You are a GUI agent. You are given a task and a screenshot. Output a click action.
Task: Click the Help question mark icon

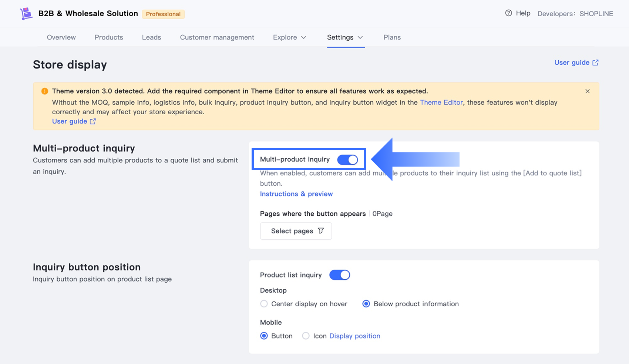tap(509, 13)
